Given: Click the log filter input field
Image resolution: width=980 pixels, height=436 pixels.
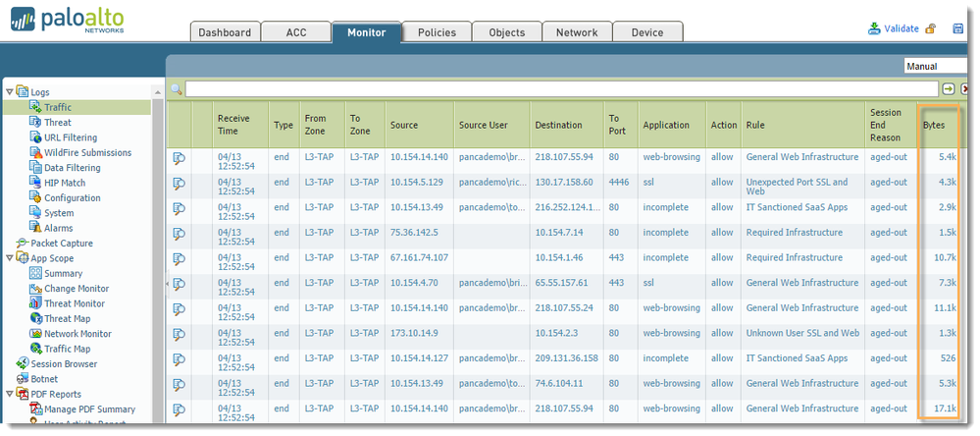Looking at the screenshot, I should tap(561, 88).
